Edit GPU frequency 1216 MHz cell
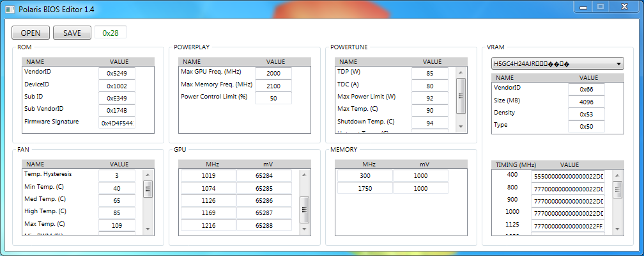 pos(208,225)
